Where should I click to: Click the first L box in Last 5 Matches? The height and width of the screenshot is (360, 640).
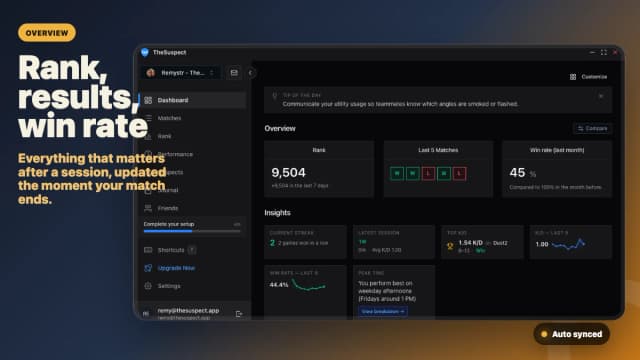428,173
